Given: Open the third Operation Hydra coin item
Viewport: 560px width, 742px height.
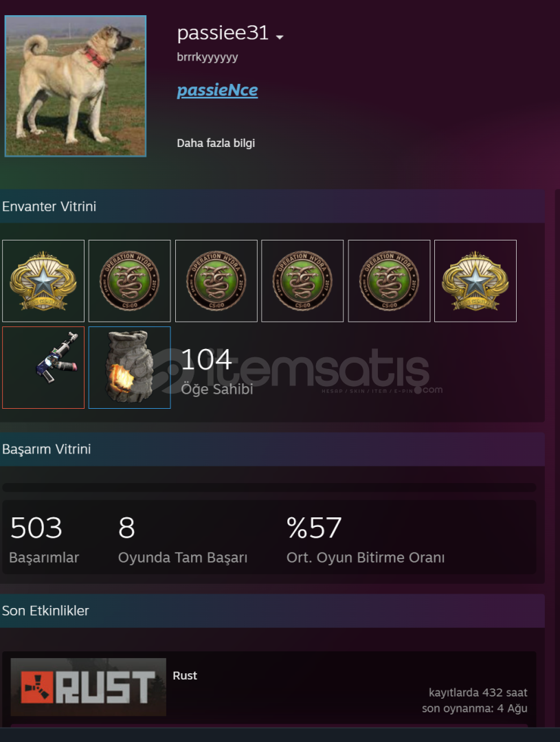Looking at the screenshot, I should coord(302,280).
